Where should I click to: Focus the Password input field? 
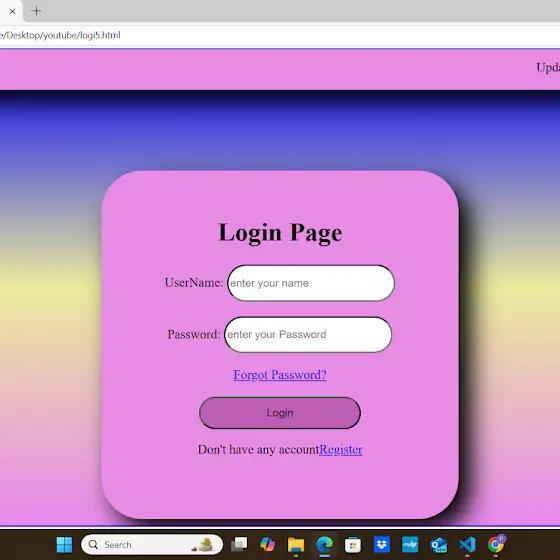pyautogui.click(x=308, y=334)
